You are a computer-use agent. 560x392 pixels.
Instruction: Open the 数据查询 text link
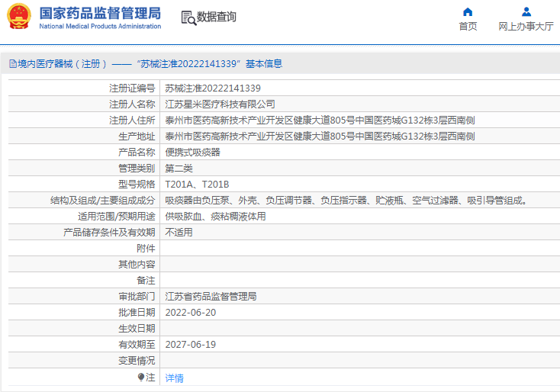coord(217,17)
